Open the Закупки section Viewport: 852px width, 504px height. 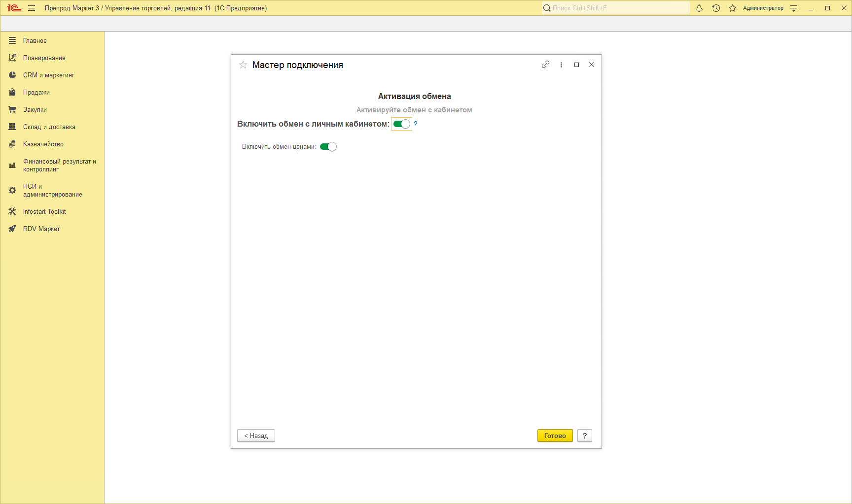pos(52,110)
